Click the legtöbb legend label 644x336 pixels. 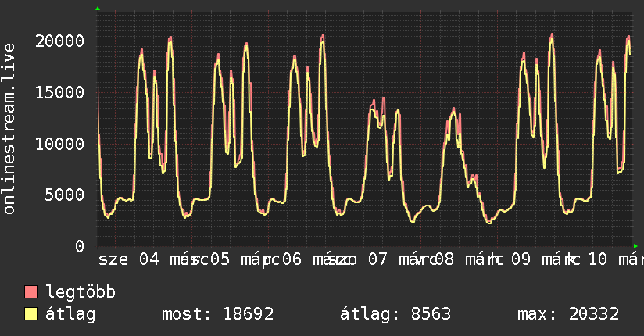click(80, 292)
